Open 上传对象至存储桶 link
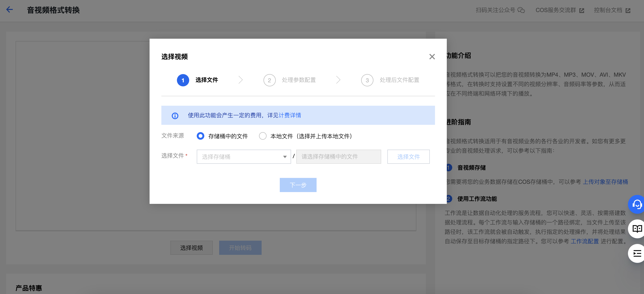The height and width of the screenshot is (294, 644). (x=605, y=182)
